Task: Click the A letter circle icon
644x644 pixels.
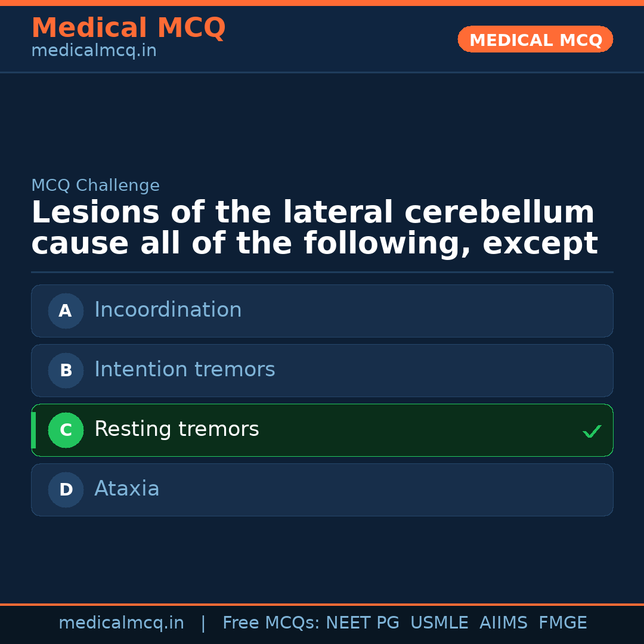Action: [x=66, y=311]
